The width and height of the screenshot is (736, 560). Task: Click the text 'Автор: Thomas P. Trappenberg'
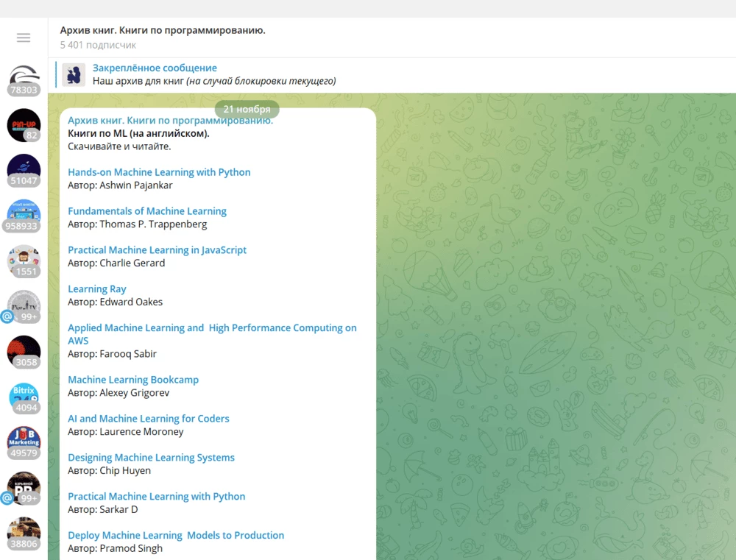click(x=137, y=224)
